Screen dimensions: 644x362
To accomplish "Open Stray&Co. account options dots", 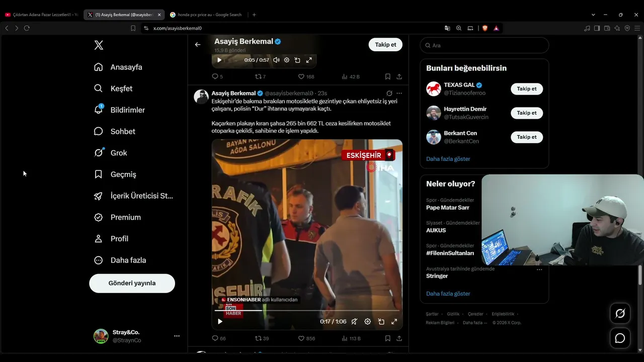I will [x=177, y=336].
